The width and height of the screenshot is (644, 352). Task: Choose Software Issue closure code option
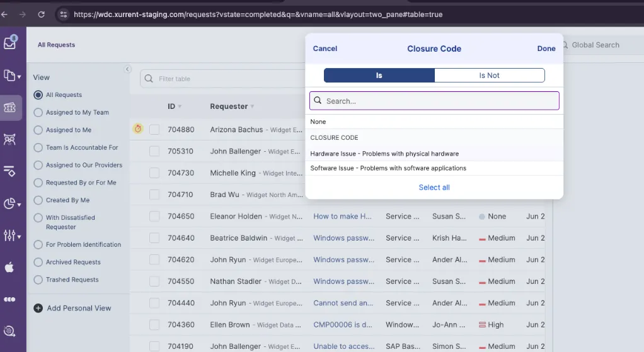[x=434, y=168]
